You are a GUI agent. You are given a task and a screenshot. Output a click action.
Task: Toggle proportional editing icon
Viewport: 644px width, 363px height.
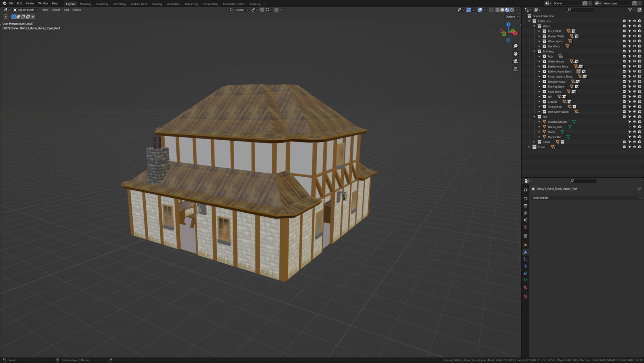pyautogui.click(x=277, y=10)
